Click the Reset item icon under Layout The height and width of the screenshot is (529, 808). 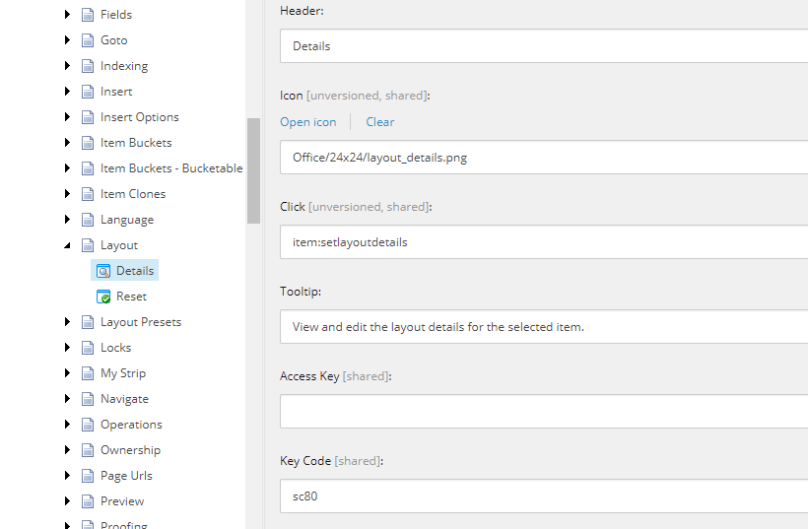pyautogui.click(x=102, y=297)
